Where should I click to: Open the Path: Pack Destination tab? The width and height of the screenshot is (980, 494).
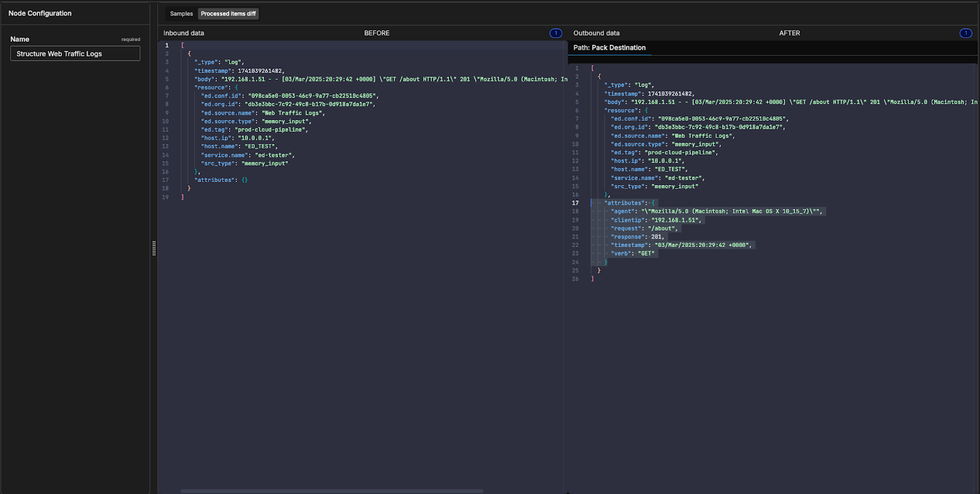pos(609,48)
